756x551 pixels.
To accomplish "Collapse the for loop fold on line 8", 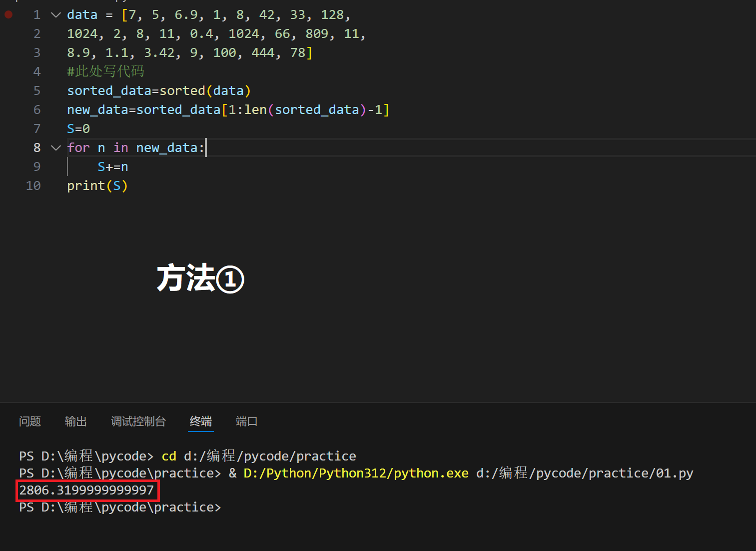I will click(x=56, y=148).
